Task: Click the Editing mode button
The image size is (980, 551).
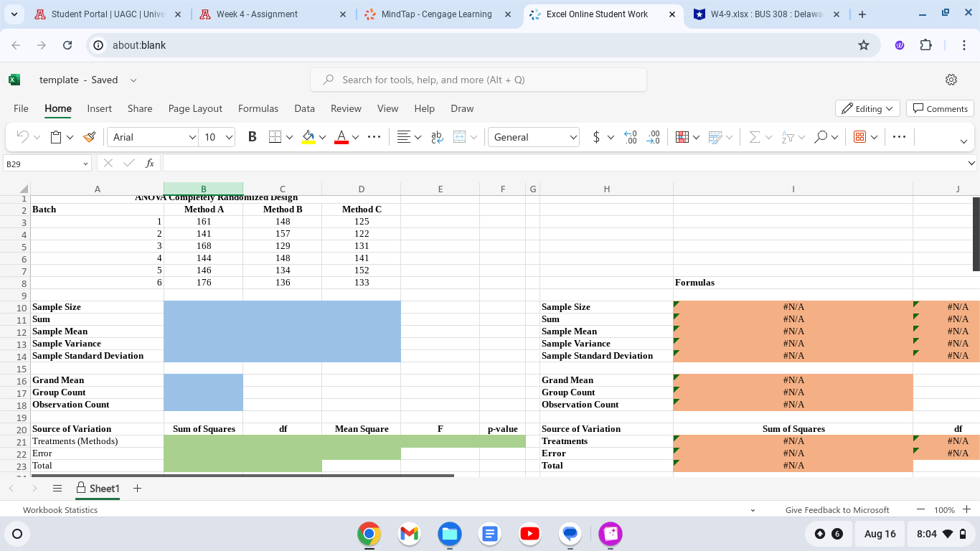Action: 867,108
